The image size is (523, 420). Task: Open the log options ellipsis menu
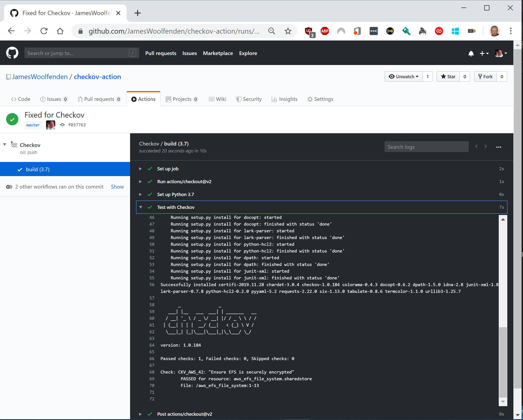499,147
